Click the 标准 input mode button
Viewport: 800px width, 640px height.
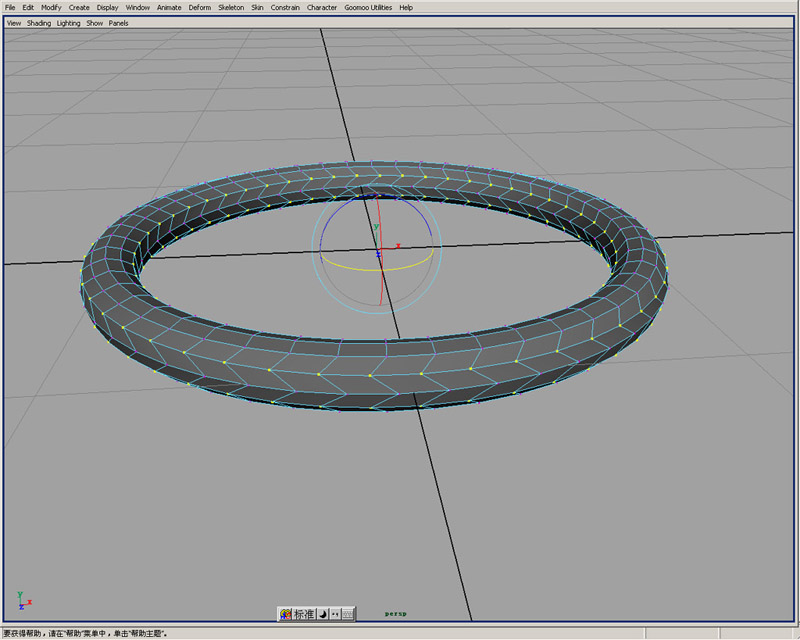click(304, 614)
